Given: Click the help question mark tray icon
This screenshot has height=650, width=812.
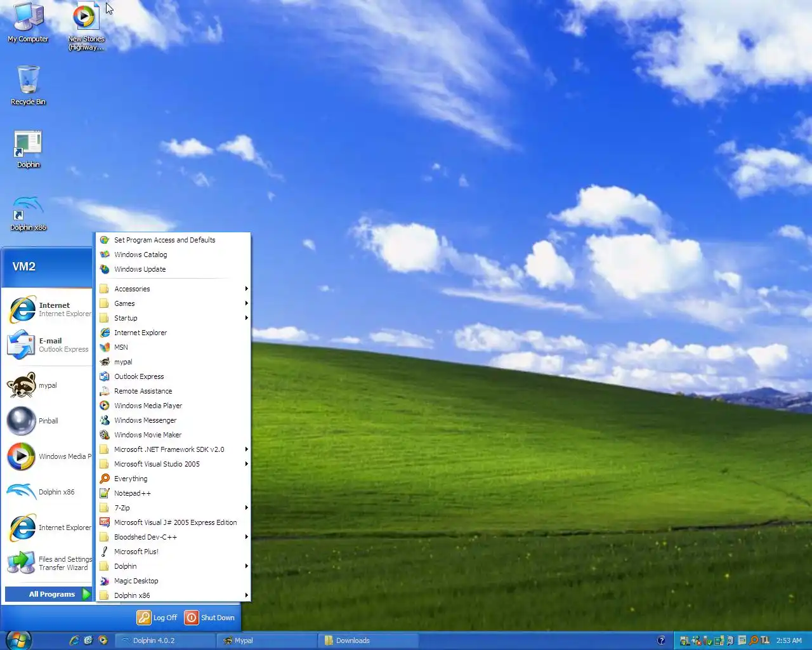Looking at the screenshot, I should 661,640.
